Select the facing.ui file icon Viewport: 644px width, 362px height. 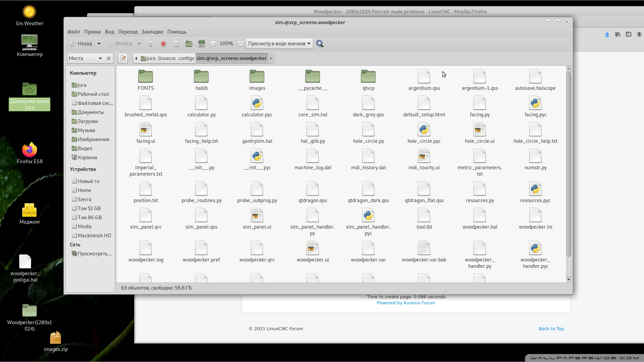point(146,129)
